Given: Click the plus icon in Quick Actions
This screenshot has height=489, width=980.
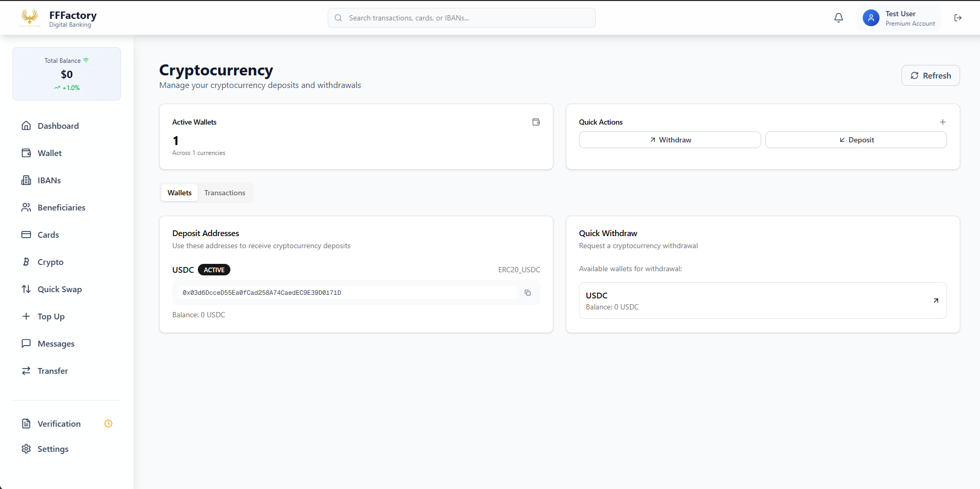Looking at the screenshot, I should coord(942,122).
